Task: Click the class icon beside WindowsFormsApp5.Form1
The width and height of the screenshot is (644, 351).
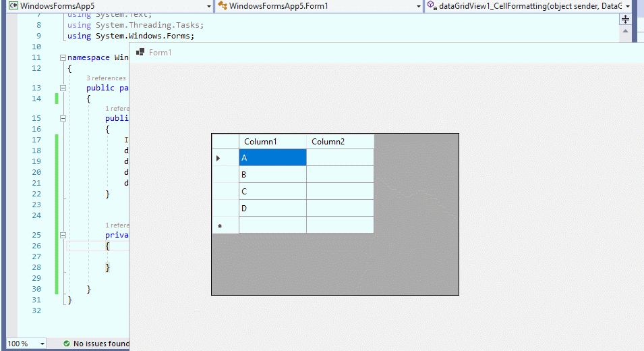Action: (222, 5)
